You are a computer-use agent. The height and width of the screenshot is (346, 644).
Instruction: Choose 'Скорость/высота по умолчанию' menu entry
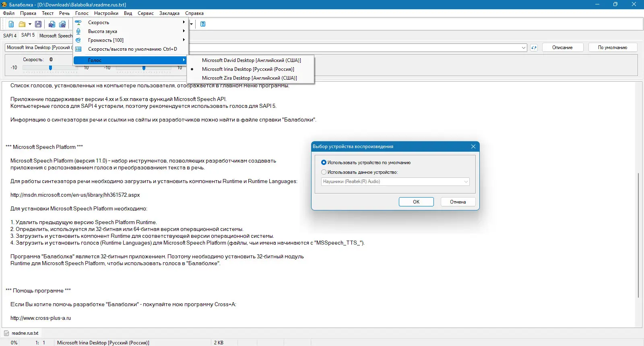(131, 49)
